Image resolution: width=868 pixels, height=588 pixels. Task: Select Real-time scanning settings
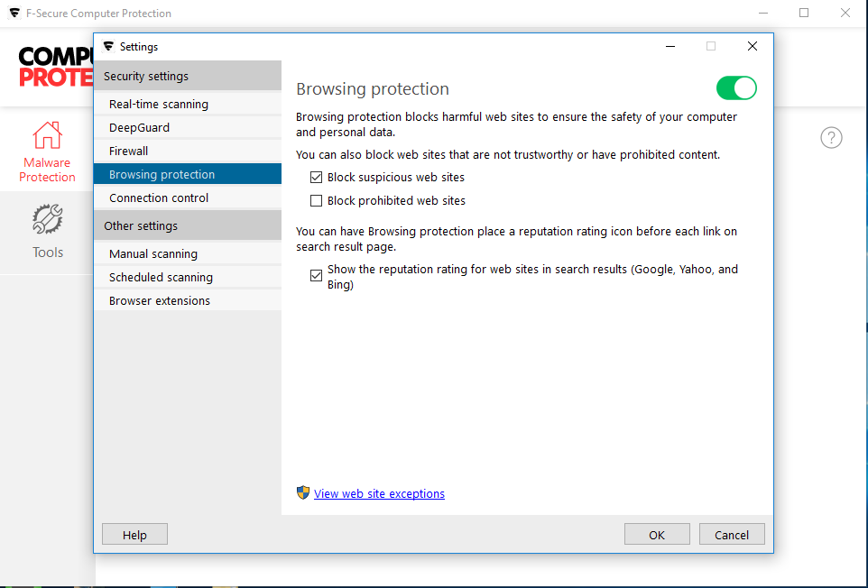(188, 104)
